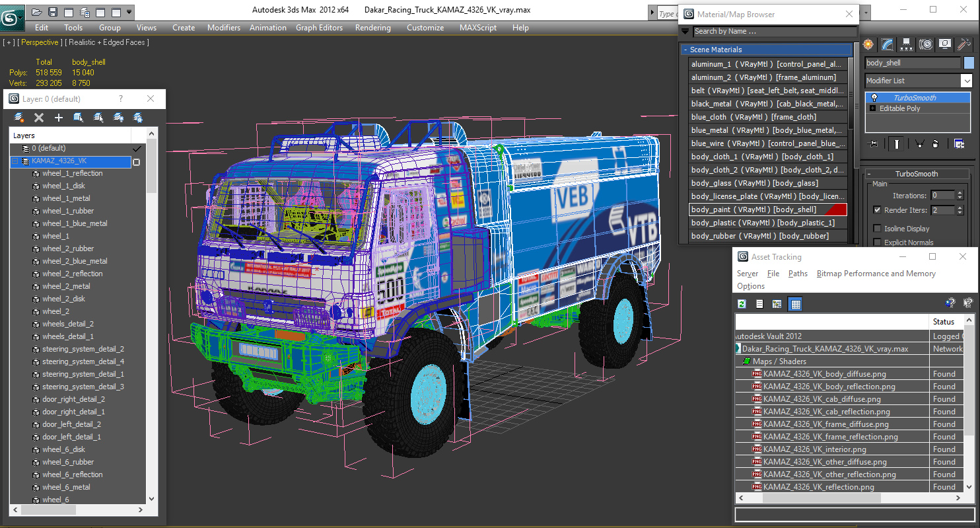Open the Rendering menu
This screenshot has width=980, height=528.
(x=372, y=28)
